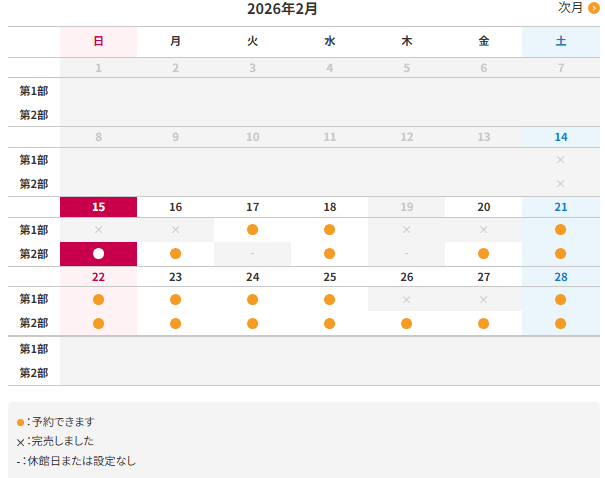Click date 22 in the calendar
This screenshot has height=478, width=605.
pos(98,277)
